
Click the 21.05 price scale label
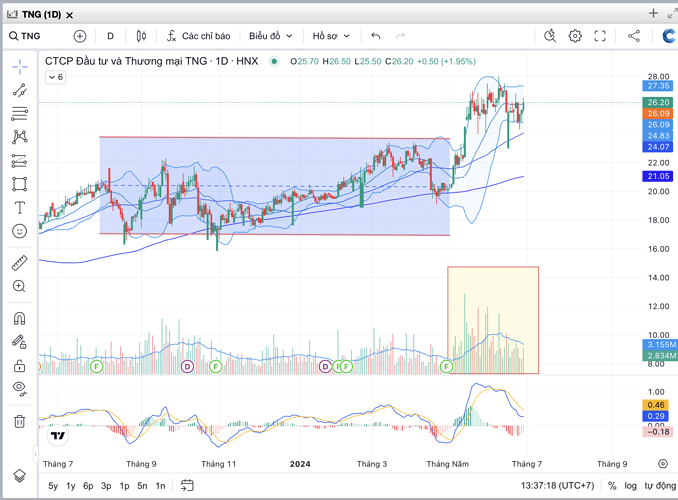658,176
